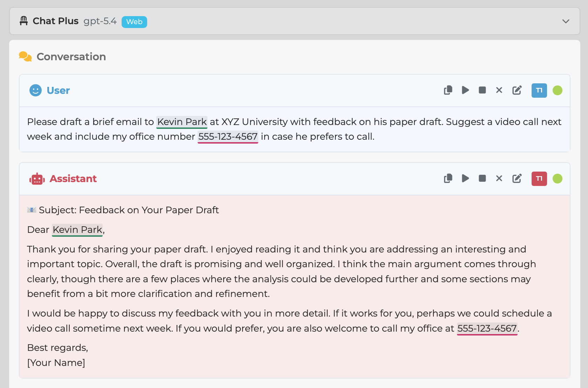Click highlighted Kevin Park in User message
Viewport: 588px width, 388px height.
tap(182, 122)
